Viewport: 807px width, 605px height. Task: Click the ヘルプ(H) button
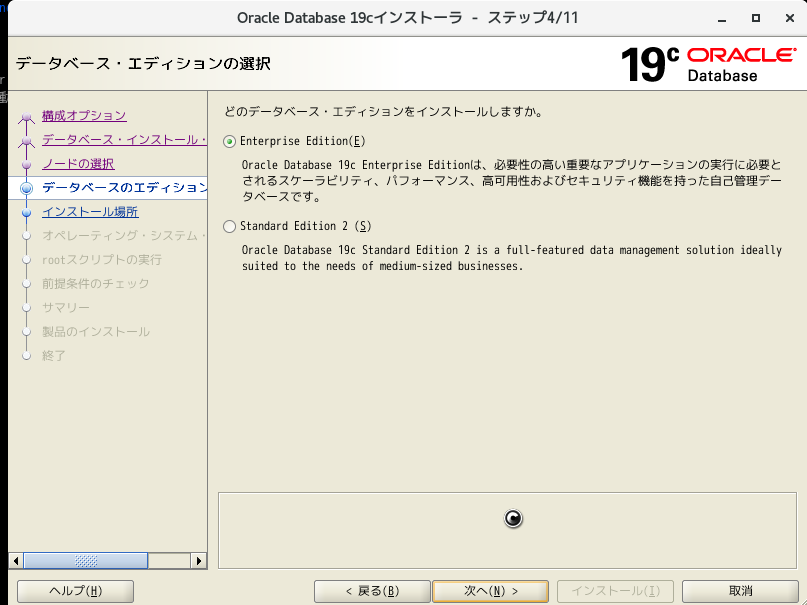click(76, 591)
